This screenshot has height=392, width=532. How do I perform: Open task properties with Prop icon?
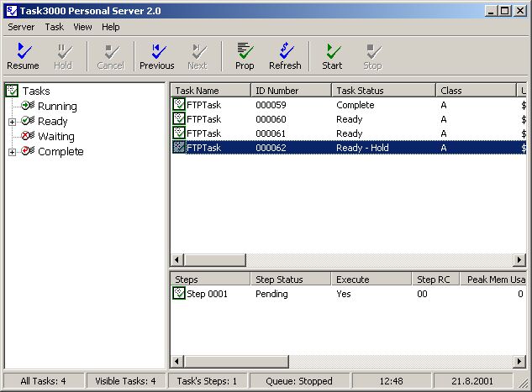(x=245, y=56)
